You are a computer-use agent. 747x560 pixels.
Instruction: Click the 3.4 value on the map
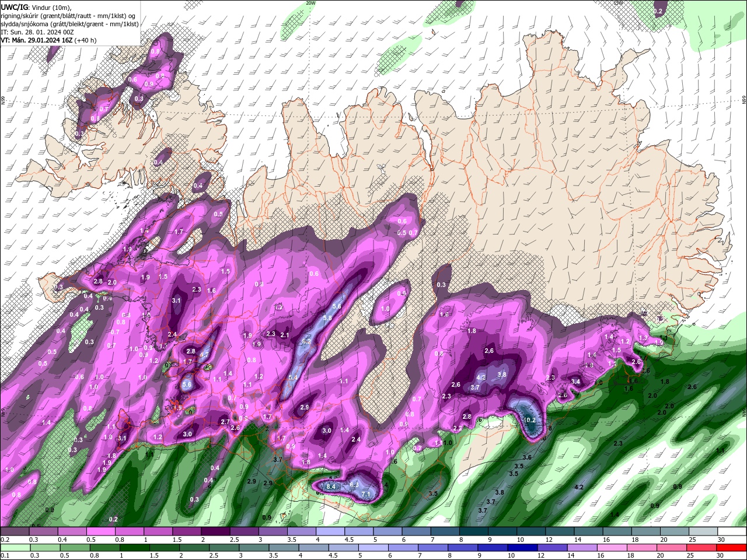coord(576,381)
